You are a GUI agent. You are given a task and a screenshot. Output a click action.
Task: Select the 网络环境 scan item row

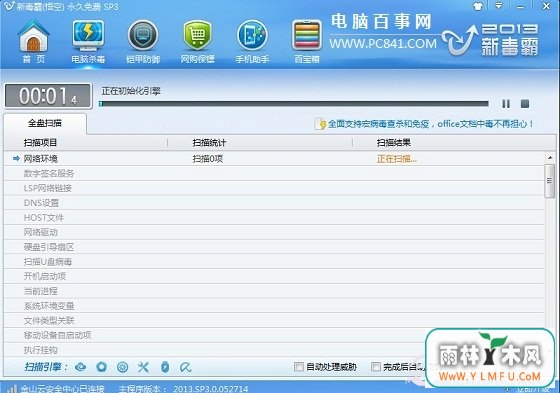coord(274,159)
